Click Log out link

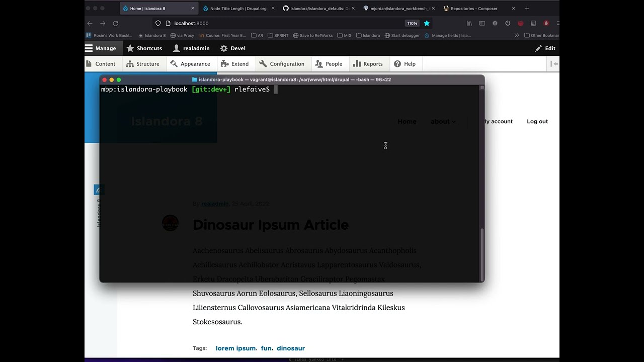(537, 121)
